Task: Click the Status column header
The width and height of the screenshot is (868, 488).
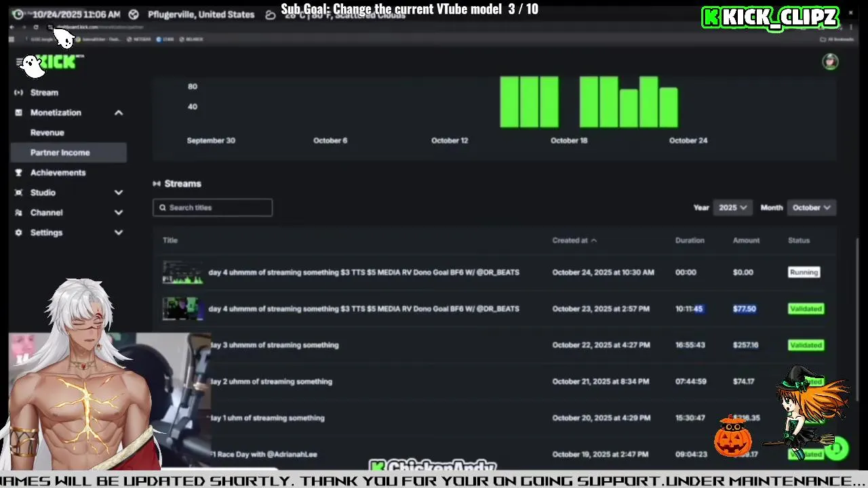Action: point(799,241)
